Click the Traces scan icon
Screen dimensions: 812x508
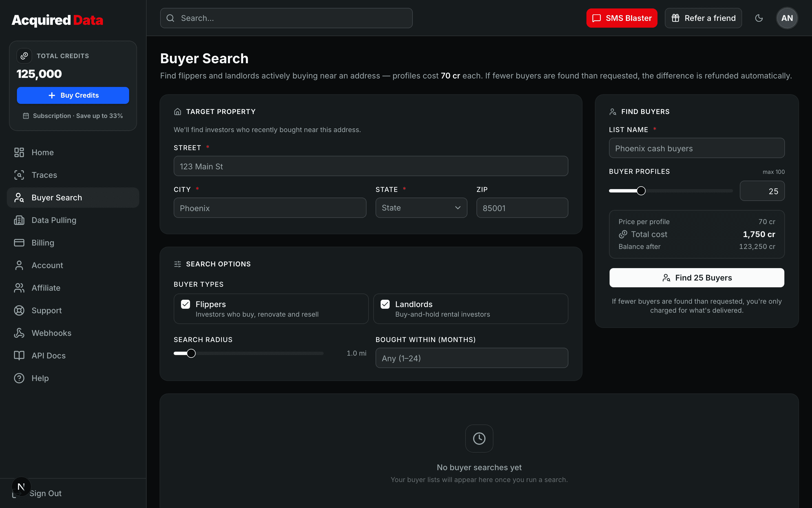point(19,175)
